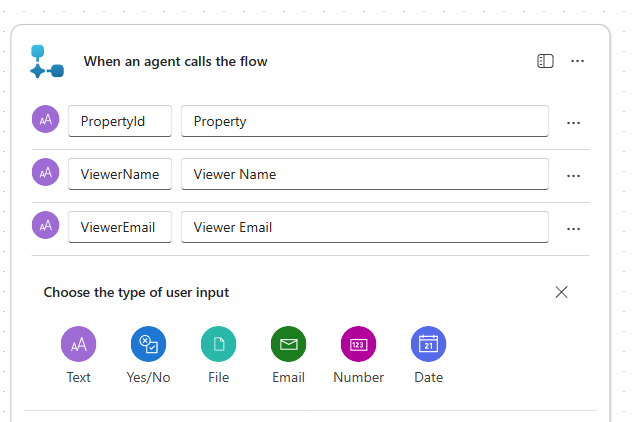This screenshot has width=635, height=422.
Task: Click the 'When an agent calls the flow' title
Action: tap(175, 62)
